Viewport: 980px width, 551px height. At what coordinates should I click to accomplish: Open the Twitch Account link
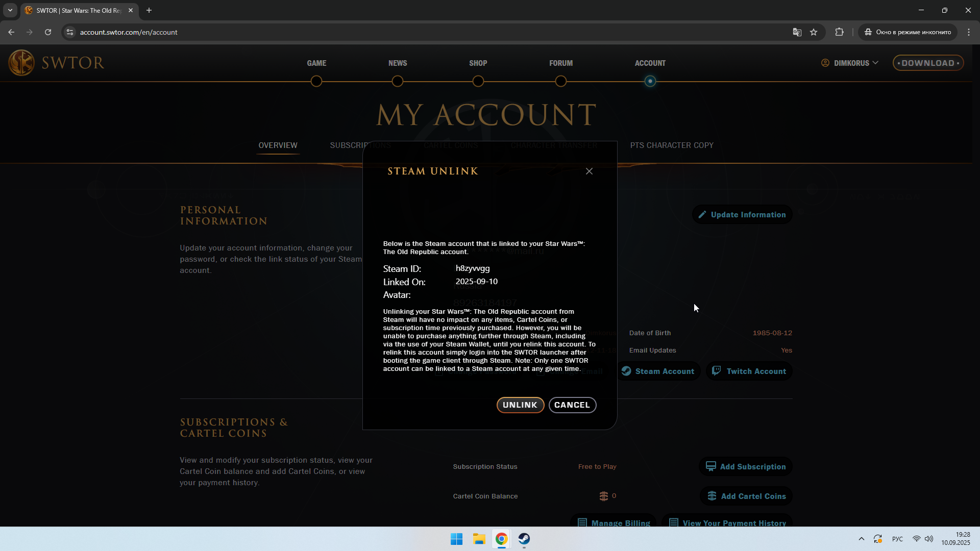click(749, 371)
